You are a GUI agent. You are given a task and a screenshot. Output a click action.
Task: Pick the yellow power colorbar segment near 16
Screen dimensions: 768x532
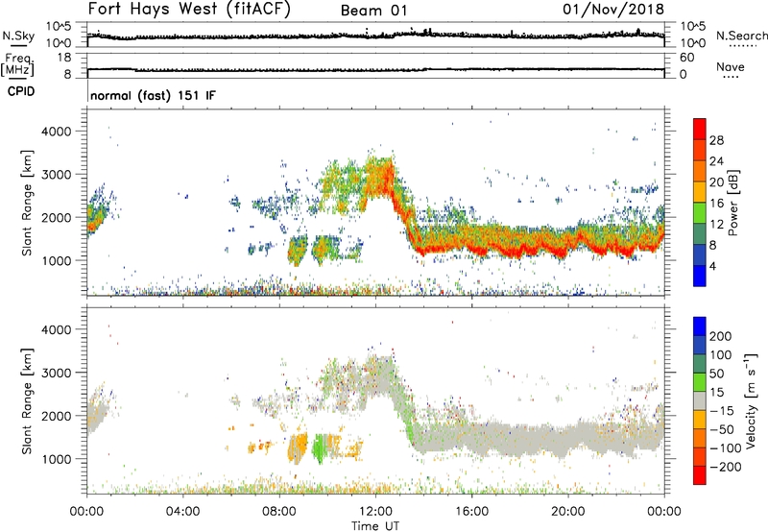(700, 191)
